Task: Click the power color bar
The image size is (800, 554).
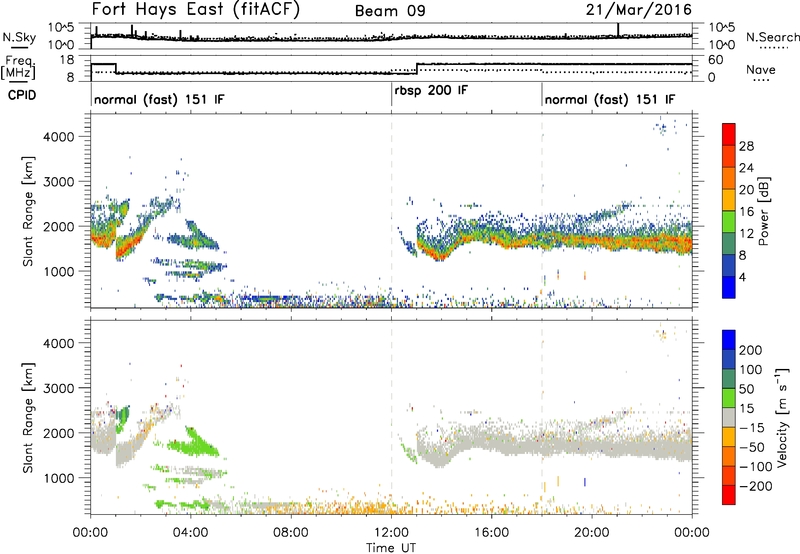Action: pyautogui.click(x=729, y=211)
